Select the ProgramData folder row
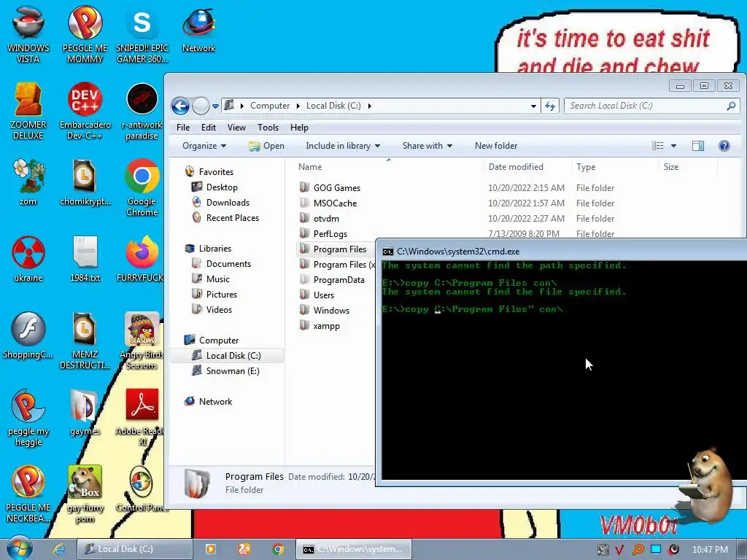The width and height of the screenshot is (747, 560). tap(336, 280)
